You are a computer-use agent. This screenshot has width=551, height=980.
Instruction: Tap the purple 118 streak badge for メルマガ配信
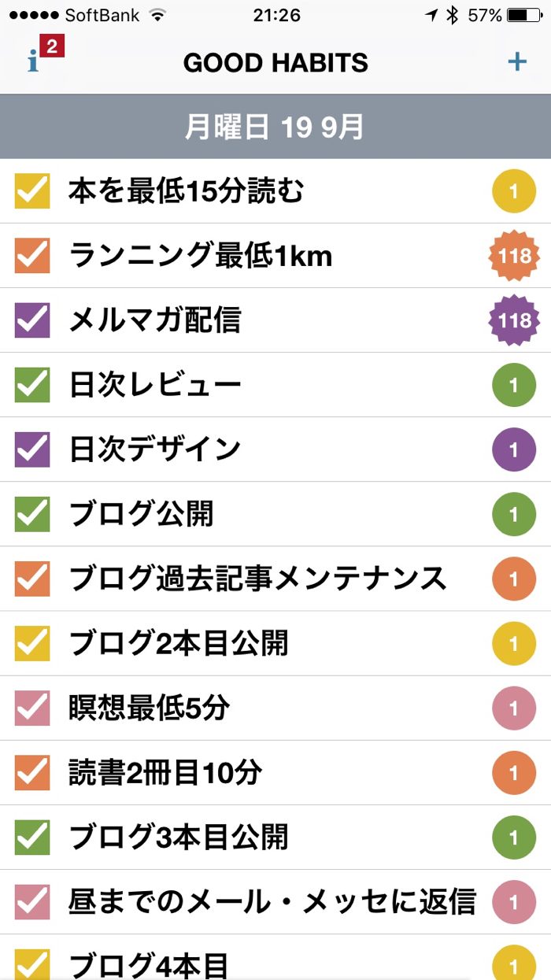tap(515, 320)
